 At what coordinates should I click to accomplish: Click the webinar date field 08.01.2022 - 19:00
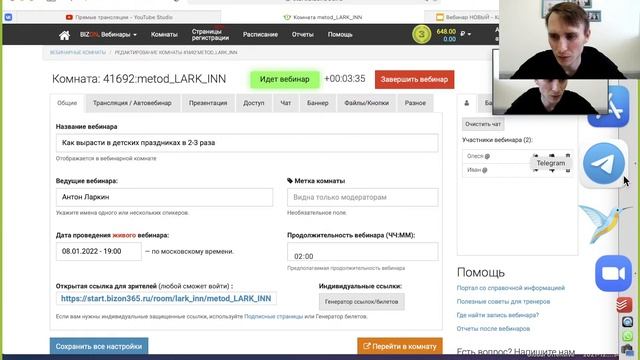pos(99,251)
